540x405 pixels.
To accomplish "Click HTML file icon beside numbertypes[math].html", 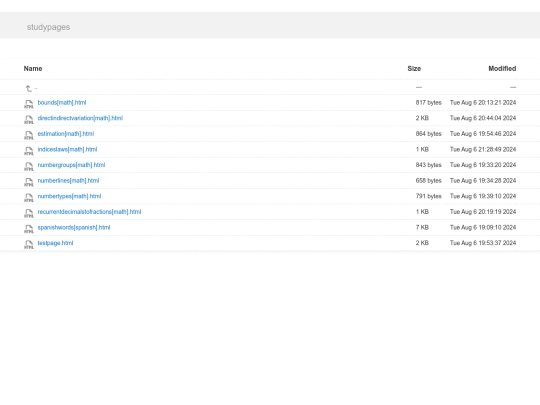I will pos(29,198).
